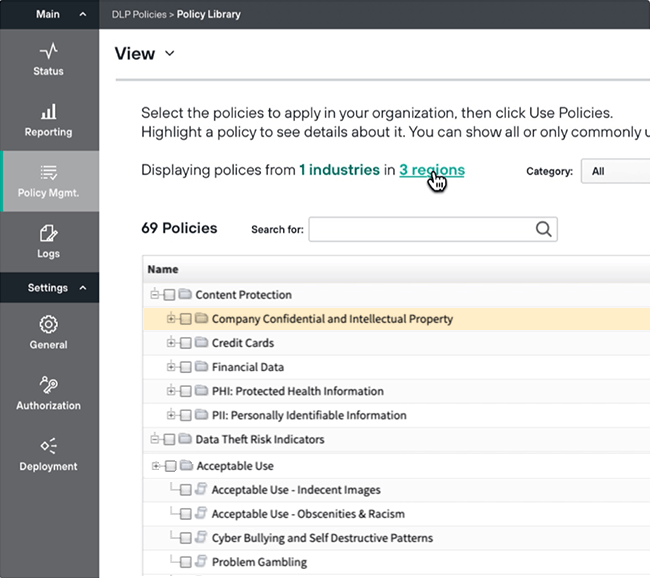The width and height of the screenshot is (650, 578).
Task: Collapse the Content Protection tree node
Action: pyautogui.click(x=155, y=295)
